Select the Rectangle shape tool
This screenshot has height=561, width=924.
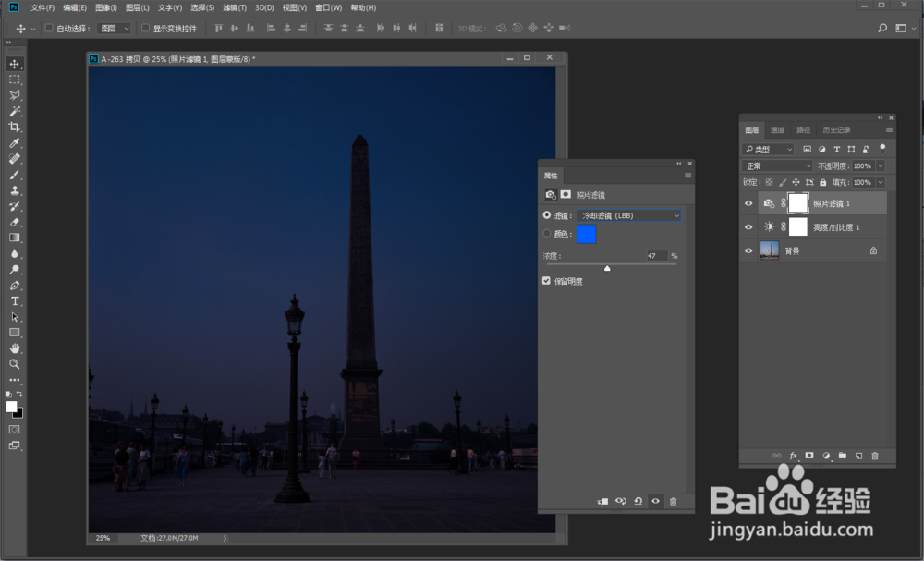coord(15,333)
